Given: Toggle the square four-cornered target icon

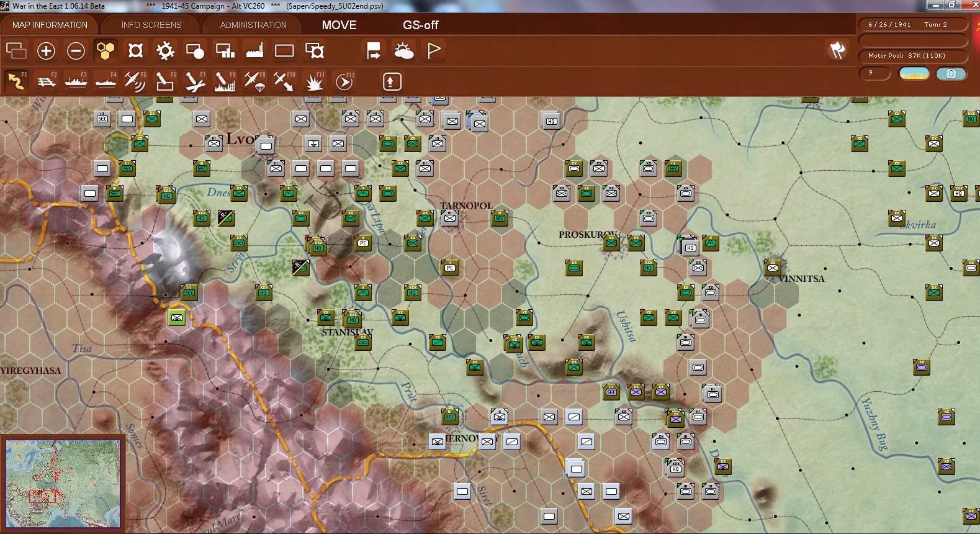Looking at the screenshot, I should pyautogui.click(x=135, y=51).
